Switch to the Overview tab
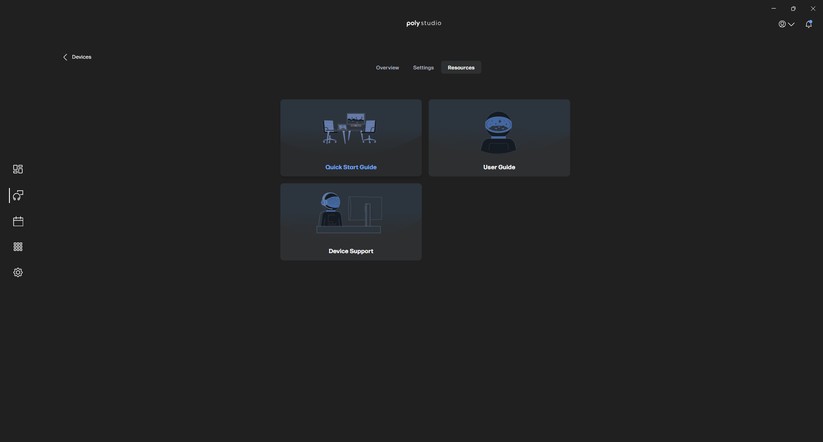823x442 pixels. pyautogui.click(x=387, y=68)
